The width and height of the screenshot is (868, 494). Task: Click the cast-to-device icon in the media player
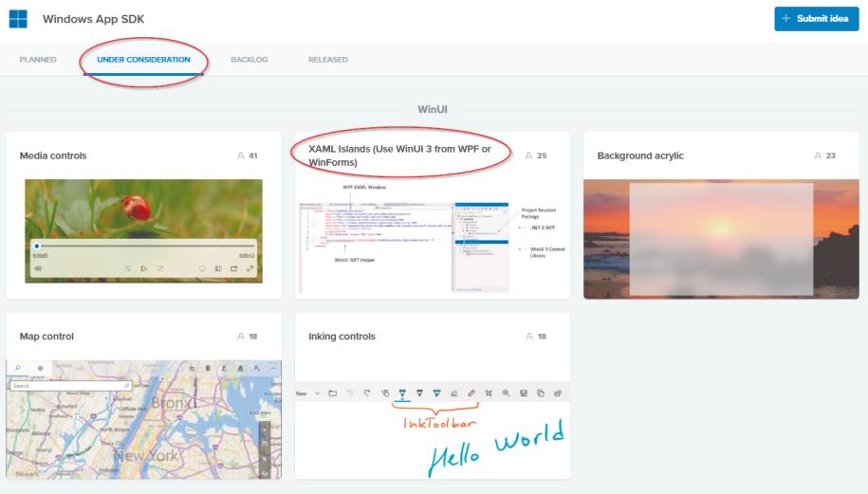[x=234, y=268]
